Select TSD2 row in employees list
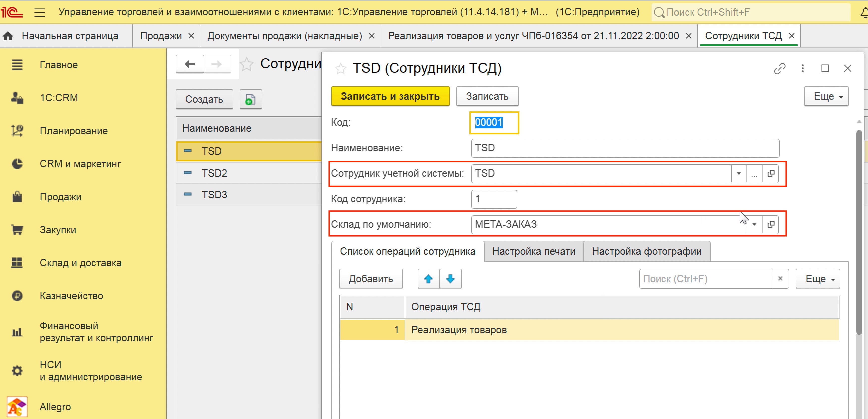868x419 pixels. 249,173
